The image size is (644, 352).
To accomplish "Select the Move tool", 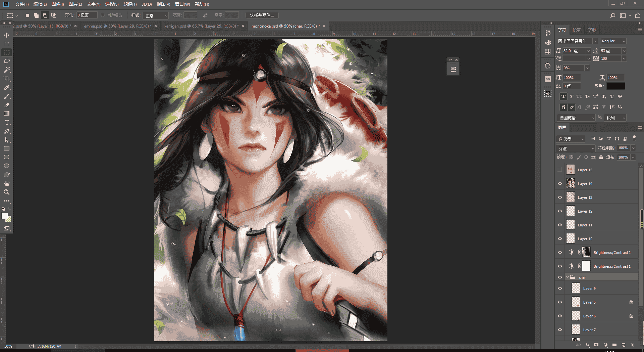I will pos(6,35).
